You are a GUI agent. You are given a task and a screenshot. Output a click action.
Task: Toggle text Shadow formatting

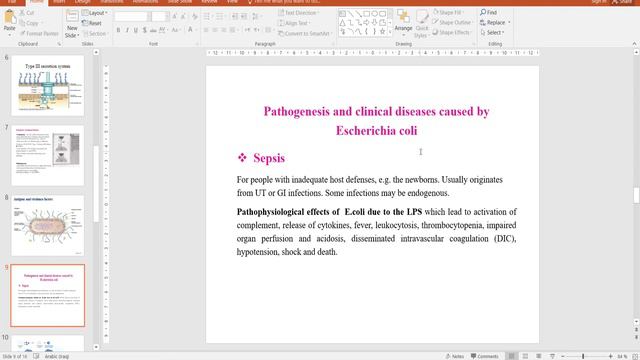click(x=144, y=30)
